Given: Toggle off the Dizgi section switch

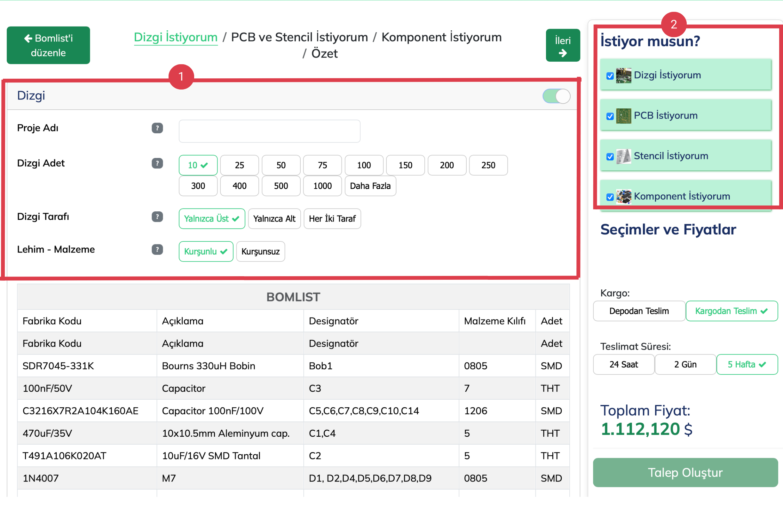Looking at the screenshot, I should [556, 96].
